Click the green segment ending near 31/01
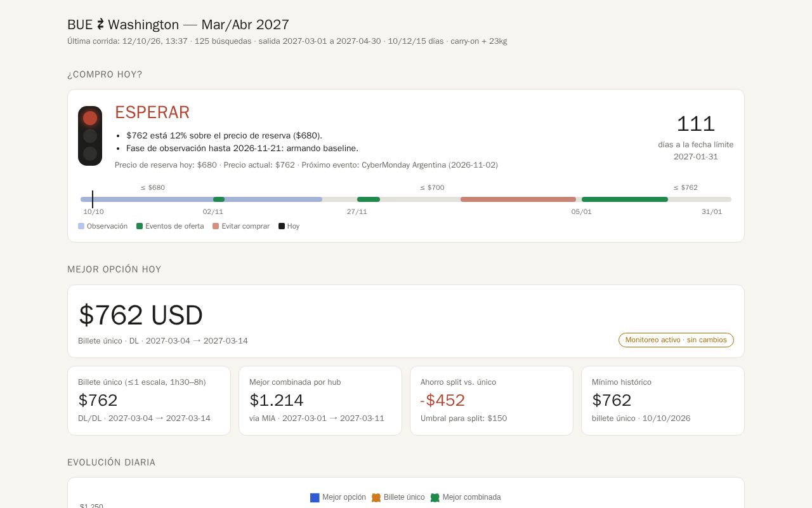 tap(625, 199)
